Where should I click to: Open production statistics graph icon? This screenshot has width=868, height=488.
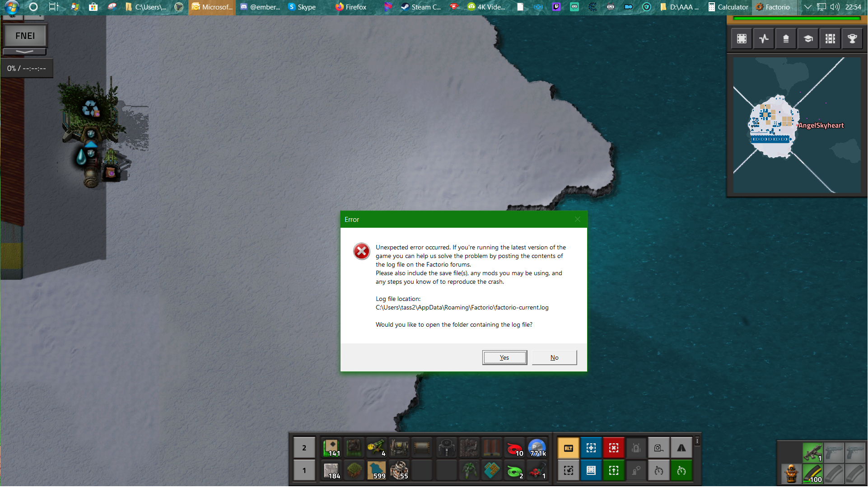(764, 39)
